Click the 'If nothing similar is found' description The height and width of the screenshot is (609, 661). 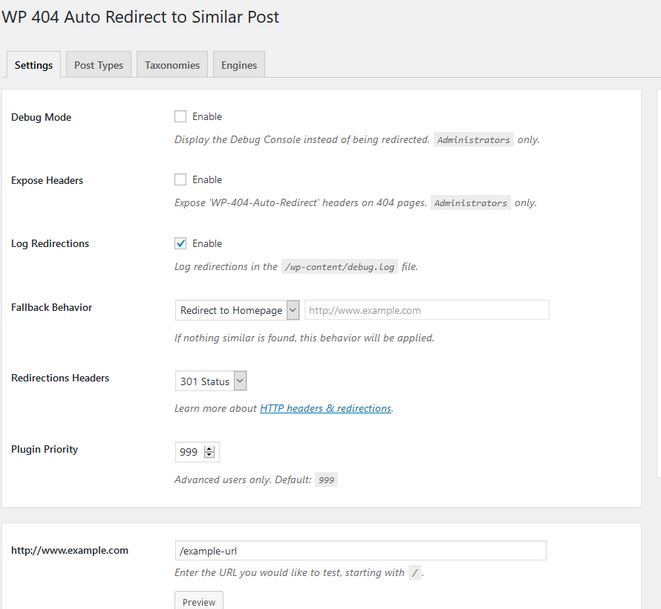point(304,338)
